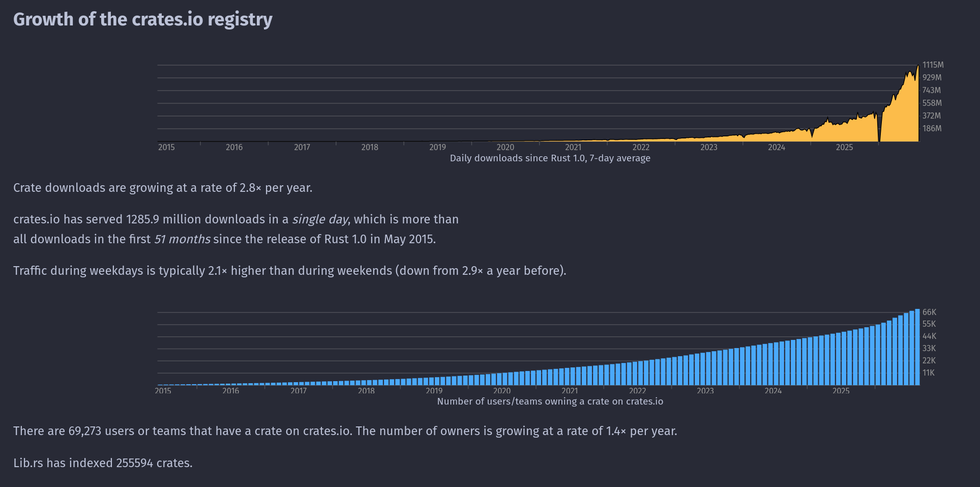Click "2023" on the downloads chart axis
Viewport: 980px width, 487px height.
709,148
